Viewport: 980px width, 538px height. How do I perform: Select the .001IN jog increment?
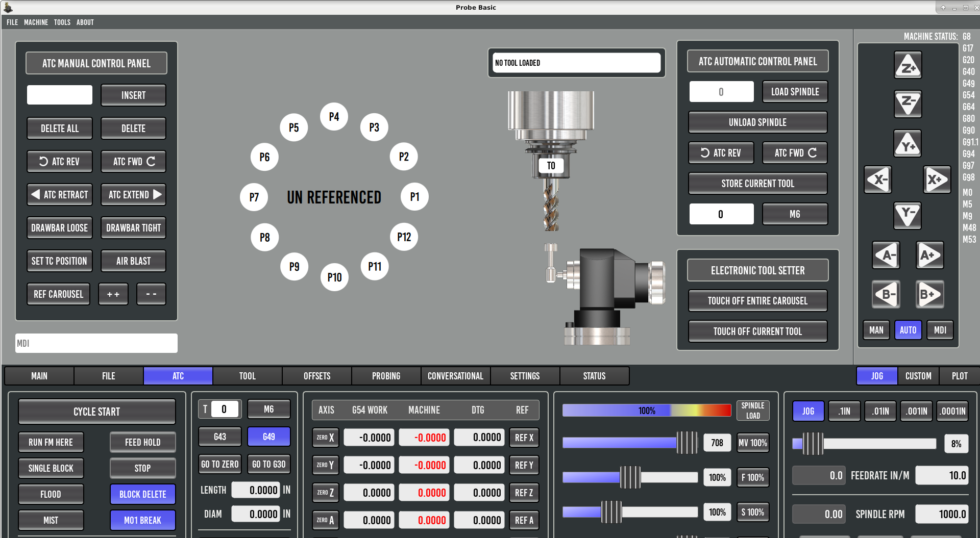click(x=917, y=411)
